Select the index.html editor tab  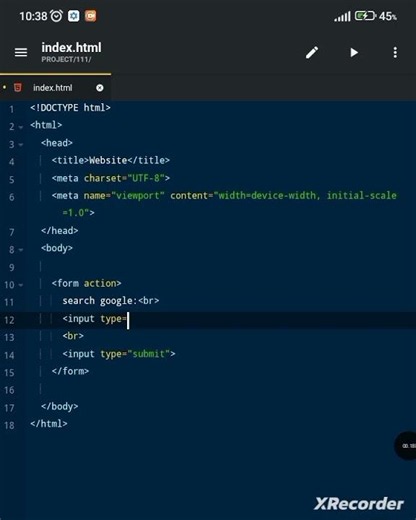(x=56, y=88)
